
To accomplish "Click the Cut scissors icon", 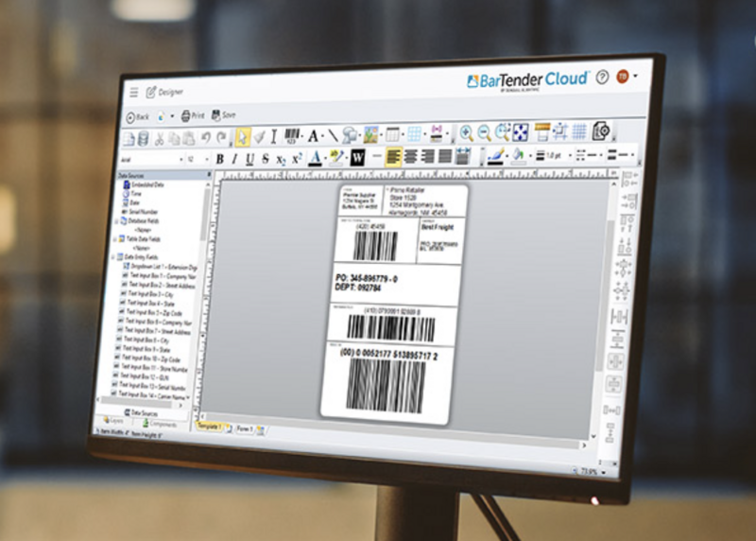I will (159, 138).
